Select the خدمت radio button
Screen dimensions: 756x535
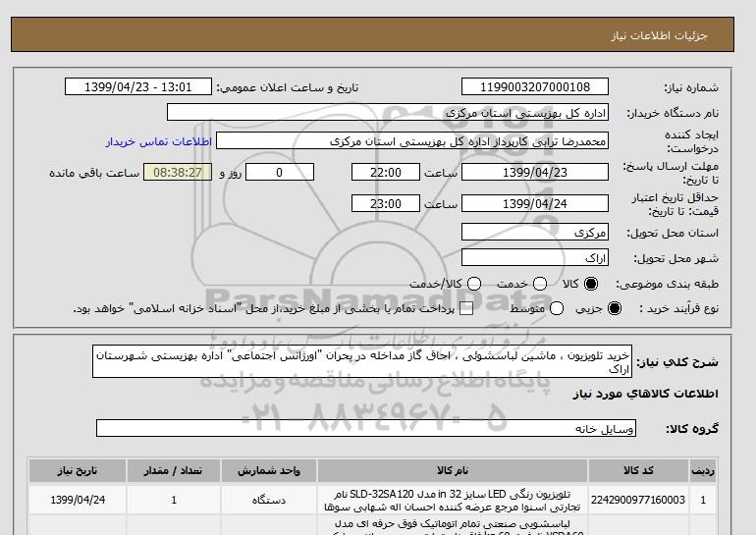[540, 284]
